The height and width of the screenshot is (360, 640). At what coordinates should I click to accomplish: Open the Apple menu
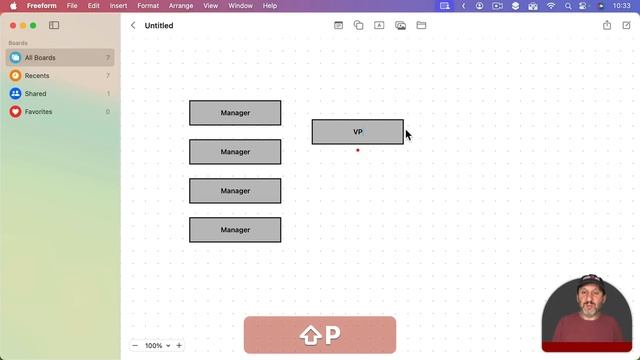pos(13,6)
